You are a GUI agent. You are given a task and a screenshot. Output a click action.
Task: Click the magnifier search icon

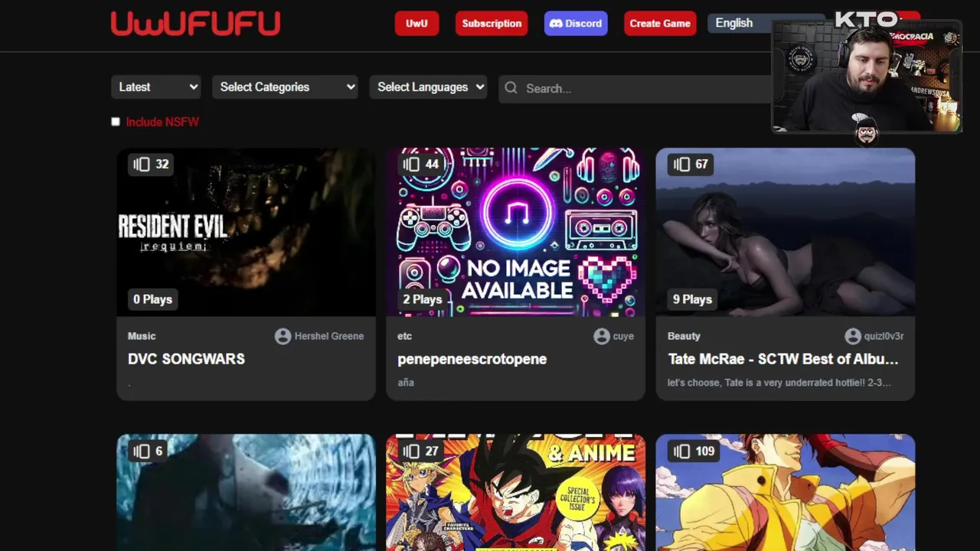(511, 88)
